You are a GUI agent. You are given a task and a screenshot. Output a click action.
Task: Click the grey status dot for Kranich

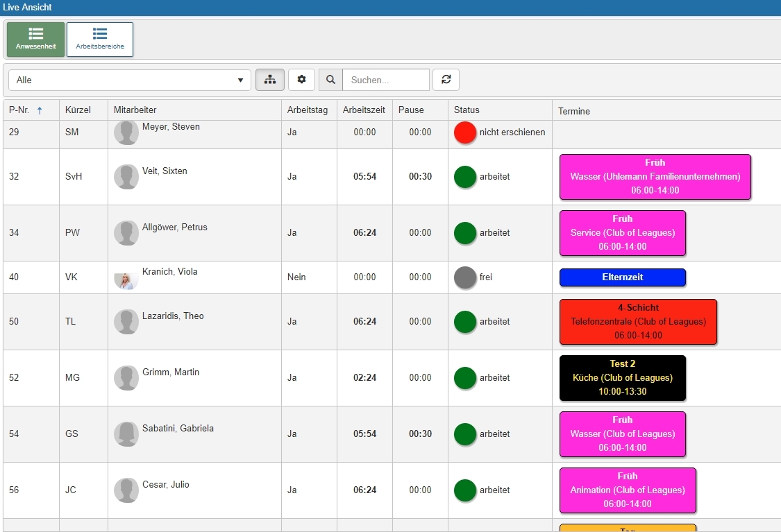(x=465, y=277)
